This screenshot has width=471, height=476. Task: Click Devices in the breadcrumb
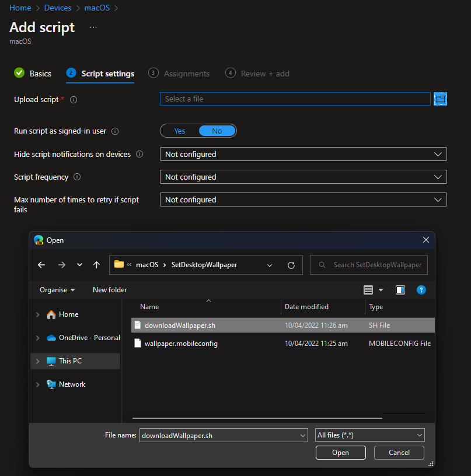pyautogui.click(x=58, y=8)
